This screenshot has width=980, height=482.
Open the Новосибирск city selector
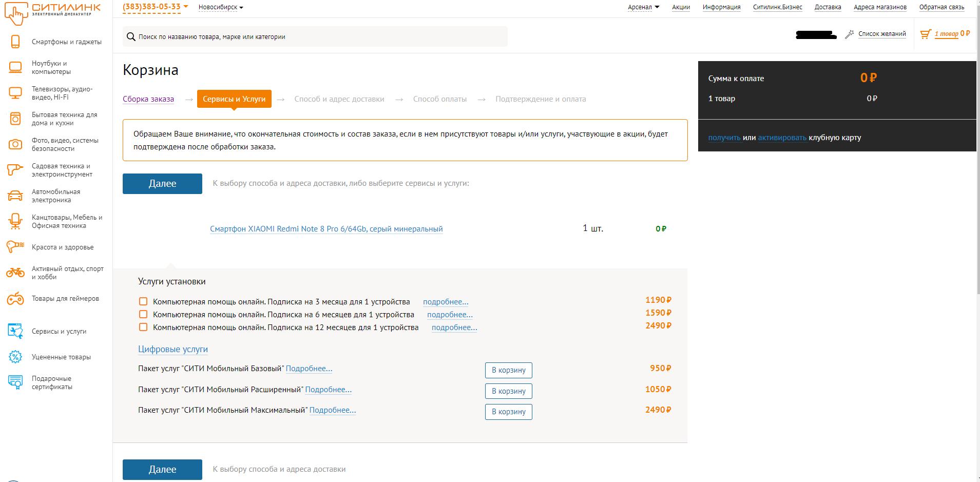tap(221, 7)
